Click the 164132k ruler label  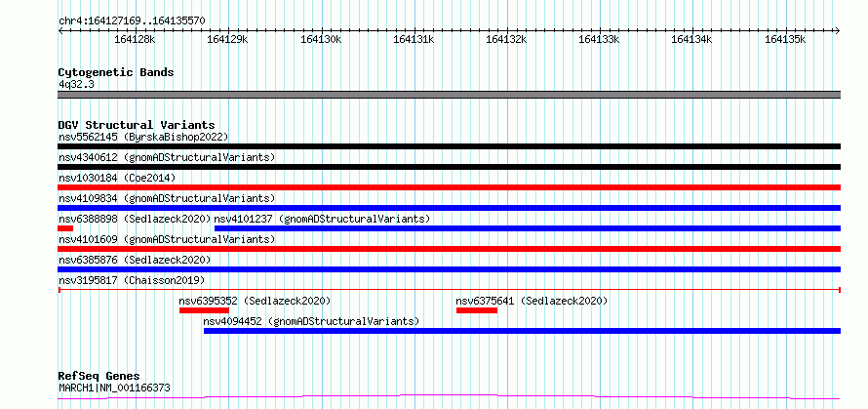pyautogui.click(x=506, y=40)
